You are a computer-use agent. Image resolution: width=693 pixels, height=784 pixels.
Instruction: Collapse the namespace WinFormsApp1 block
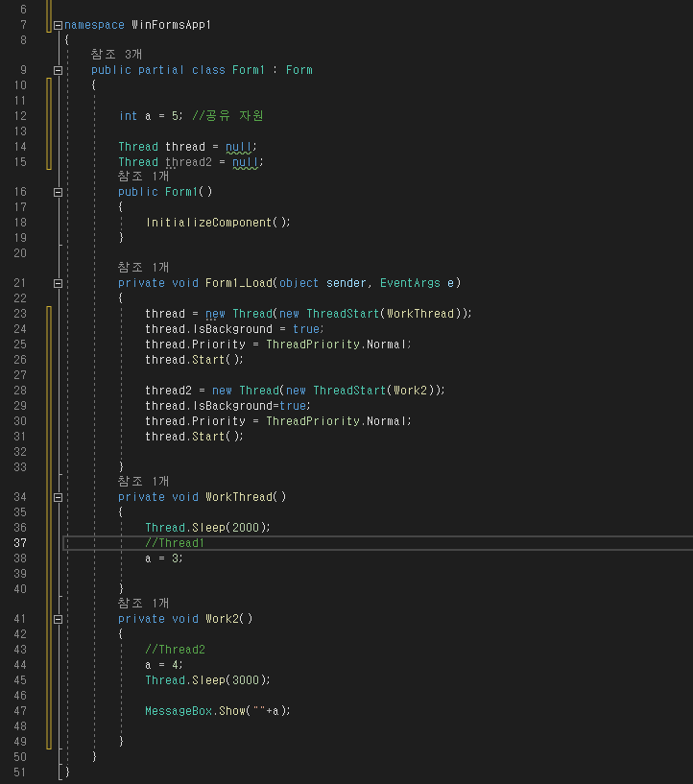pyautogui.click(x=58, y=25)
